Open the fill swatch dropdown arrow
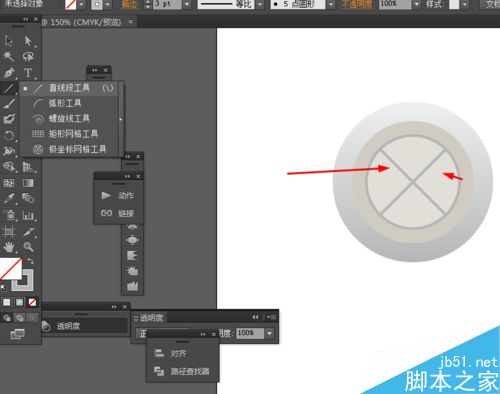Image resolution: width=500 pixels, height=394 pixels. coord(82,5)
